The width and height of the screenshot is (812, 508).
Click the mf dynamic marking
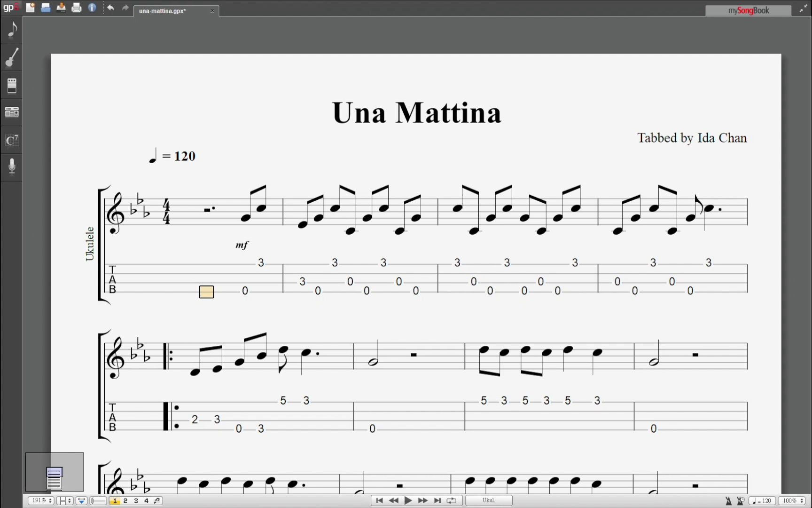coord(242,245)
